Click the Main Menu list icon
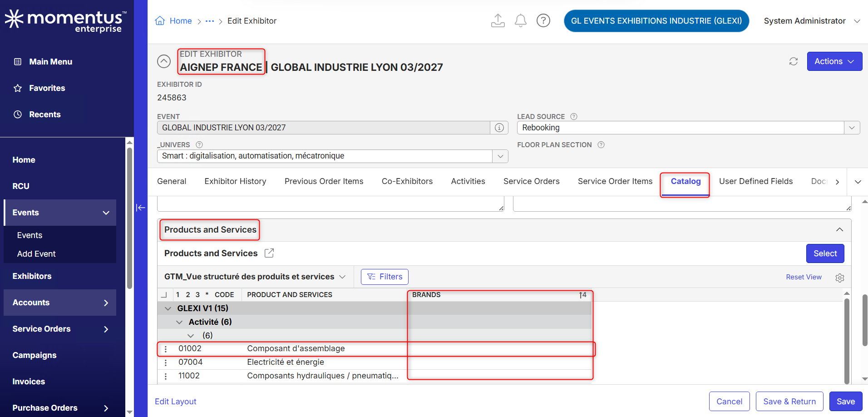 tap(18, 62)
